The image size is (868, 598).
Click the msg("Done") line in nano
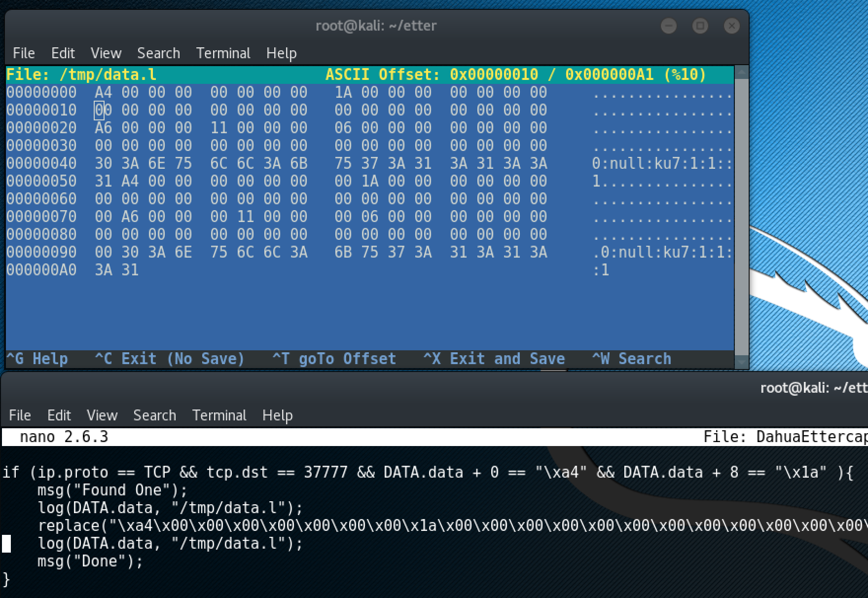tap(90, 561)
